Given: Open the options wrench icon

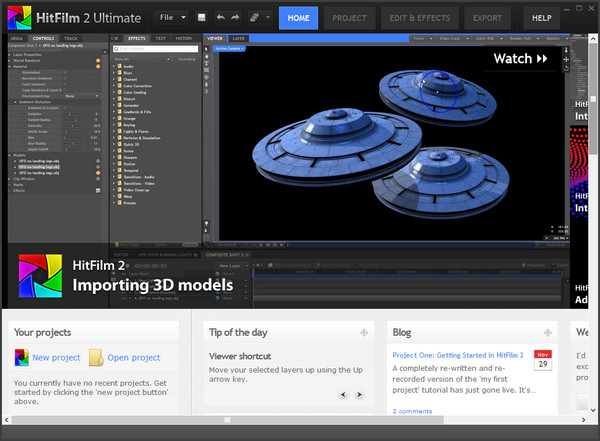Looking at the screenshot, I should (x=255, y=18).
